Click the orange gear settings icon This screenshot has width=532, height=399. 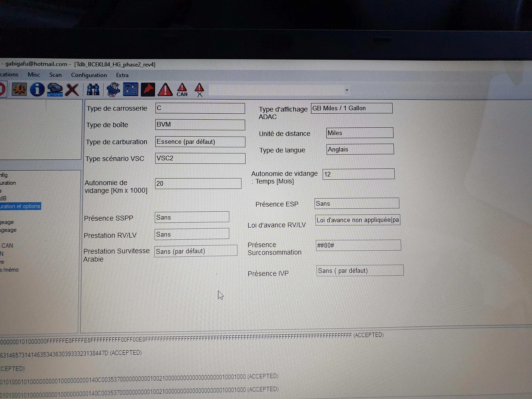[x=19, y=89]
